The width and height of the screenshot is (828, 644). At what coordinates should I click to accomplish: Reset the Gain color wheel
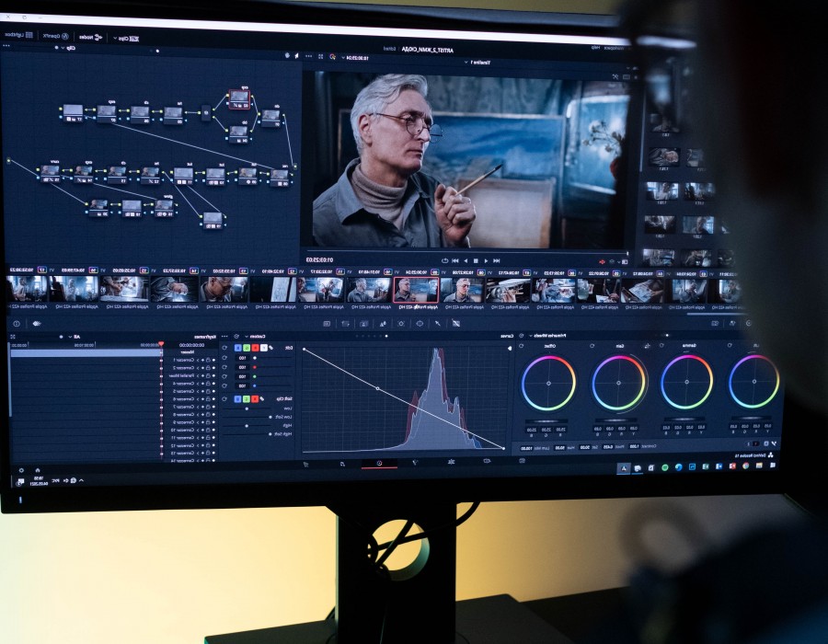[x=592, y=347]
